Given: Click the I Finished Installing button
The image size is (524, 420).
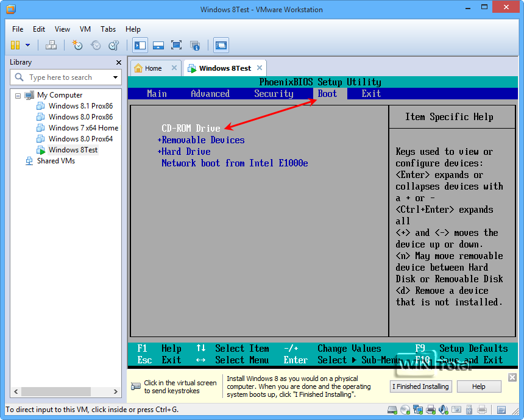Looking at the screenshot, I should [x=420, y=386].
